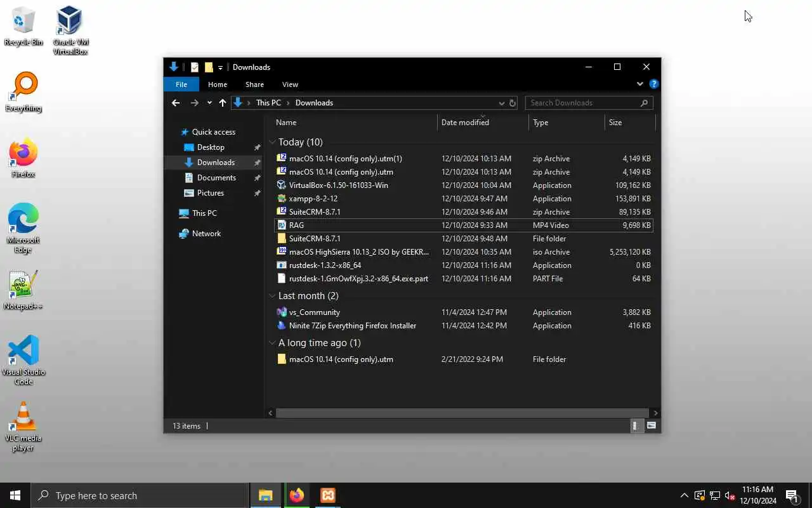Expand the ribbon with the chevron
812x508 pixels.
click(x=639, y=84)
